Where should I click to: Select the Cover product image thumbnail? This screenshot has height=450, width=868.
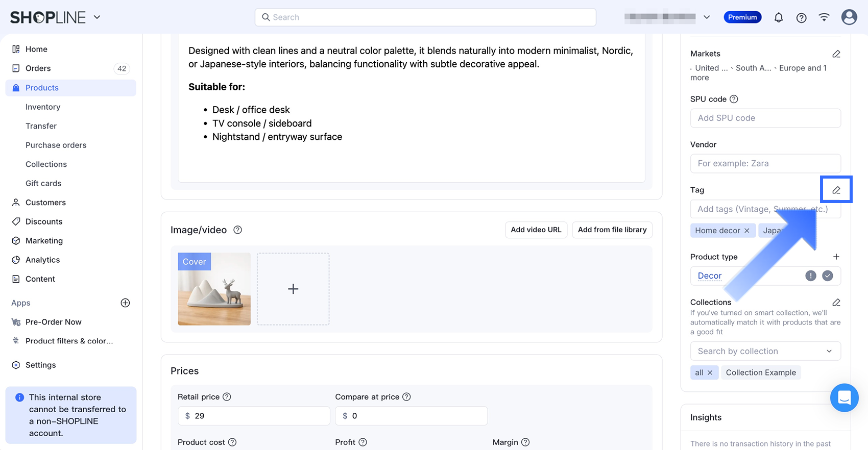pyautogui.click(x=214, y=289)
